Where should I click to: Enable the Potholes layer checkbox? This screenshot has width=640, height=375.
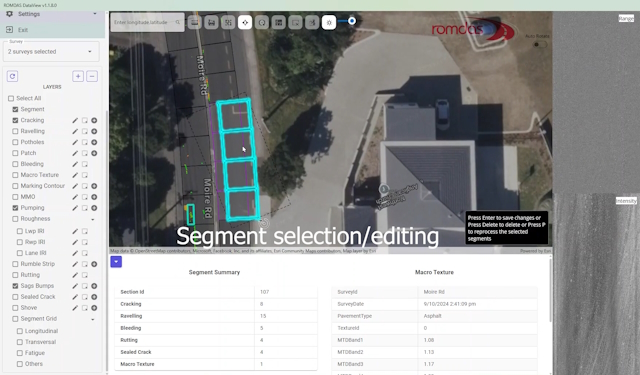click(x=15, y=142)
